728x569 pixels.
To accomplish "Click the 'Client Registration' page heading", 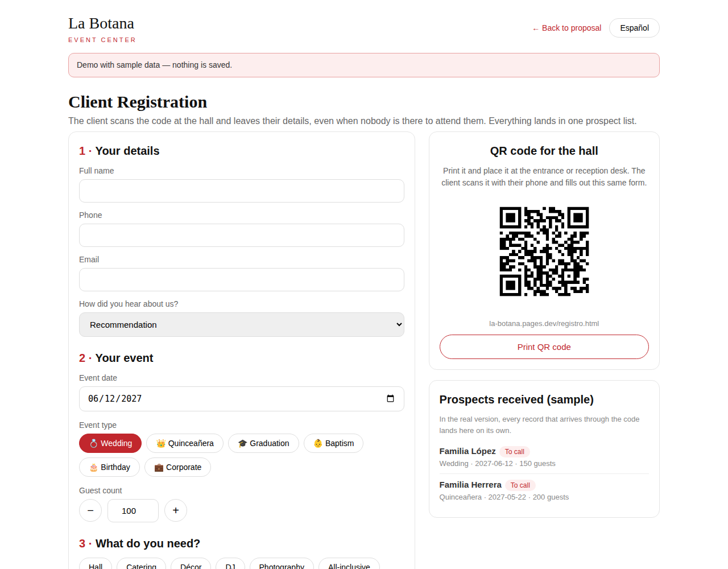I will tap(138, 102).
